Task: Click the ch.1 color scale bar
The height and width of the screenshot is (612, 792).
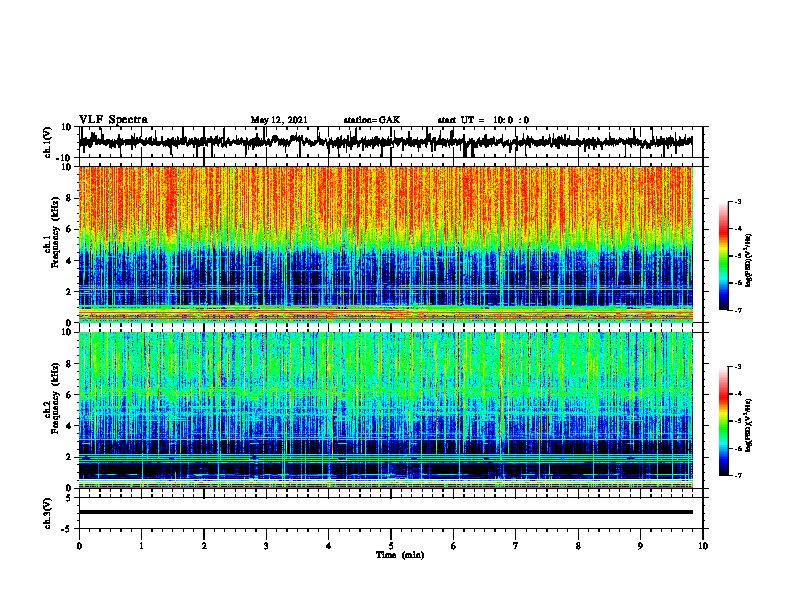Action: (x=723, y=256)
